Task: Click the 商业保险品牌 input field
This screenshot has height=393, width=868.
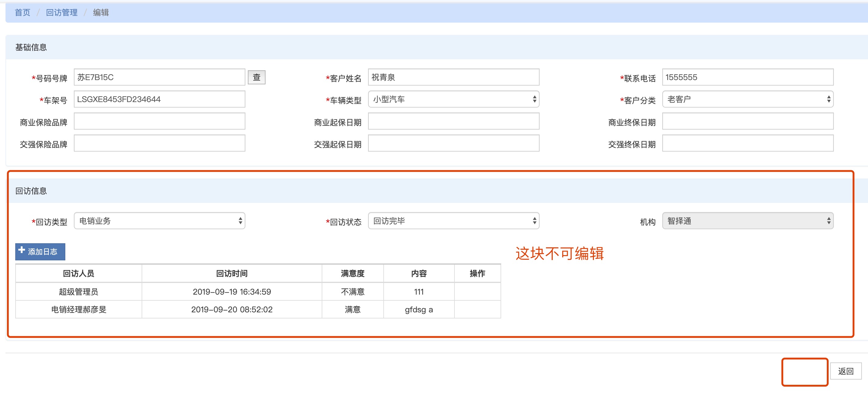Action: pyautogui.click(x=159, y=121)
